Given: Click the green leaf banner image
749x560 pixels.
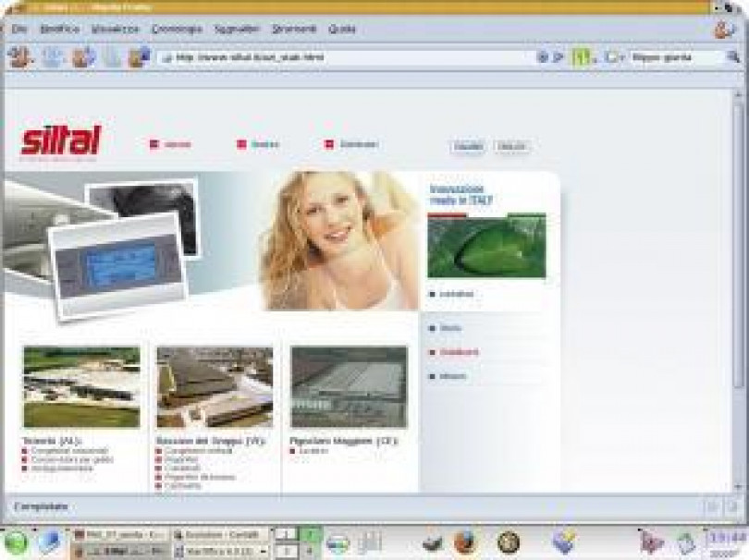Looking at the screenshot, I should [x=486, y=246].
